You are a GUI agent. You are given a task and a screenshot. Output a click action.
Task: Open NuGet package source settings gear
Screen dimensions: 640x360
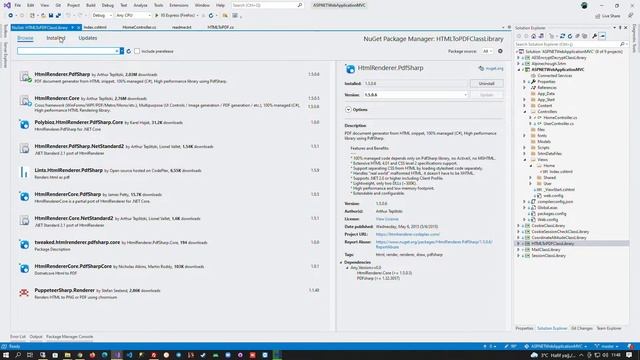[x=500, y=51]
